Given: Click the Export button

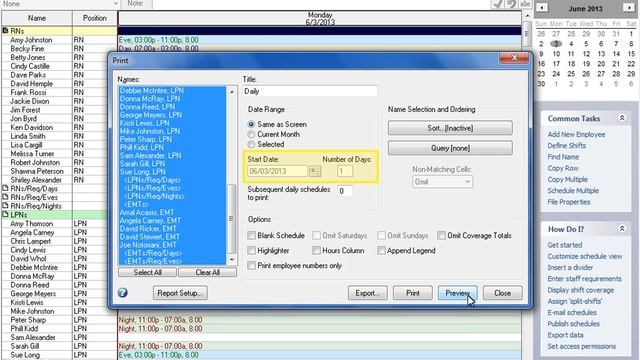Looking at the screenshot, I should point(368,293).
